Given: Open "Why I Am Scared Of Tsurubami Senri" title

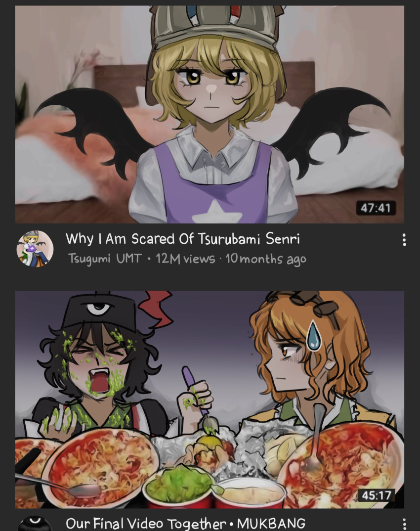Looking at the screenshot, I should coord(183,239).
